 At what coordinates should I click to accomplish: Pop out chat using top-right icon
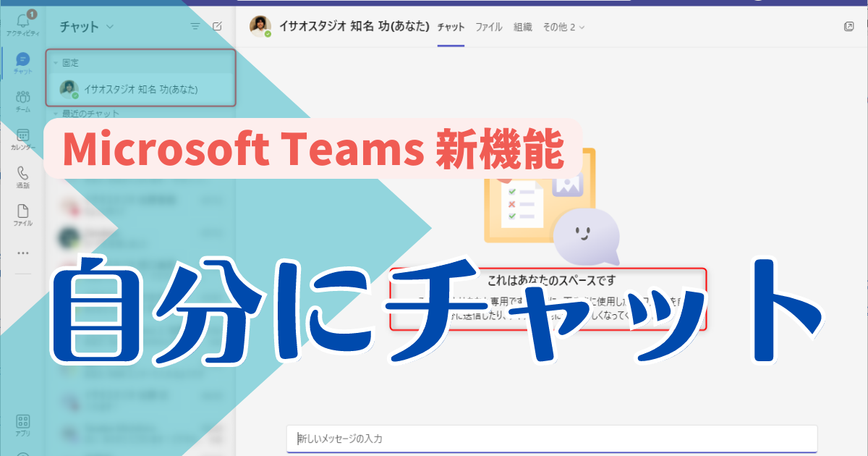point(849,27)
